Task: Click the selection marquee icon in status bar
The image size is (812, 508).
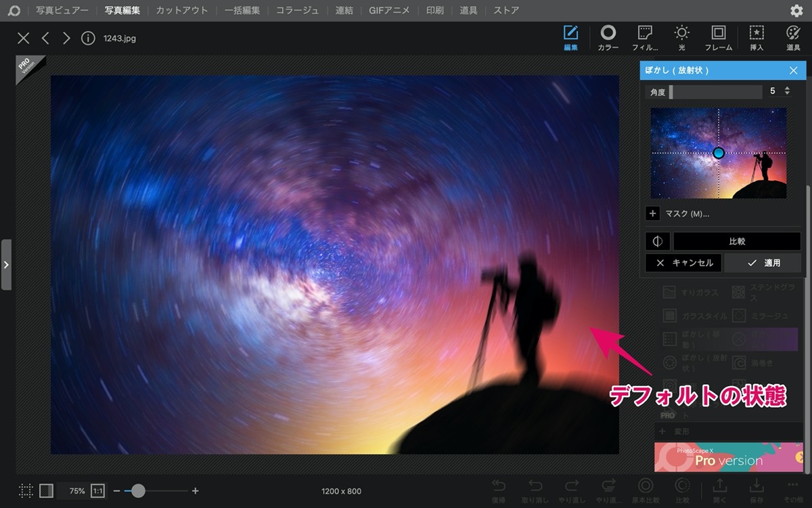Action: pyautogui.click(x=26, y=491)
